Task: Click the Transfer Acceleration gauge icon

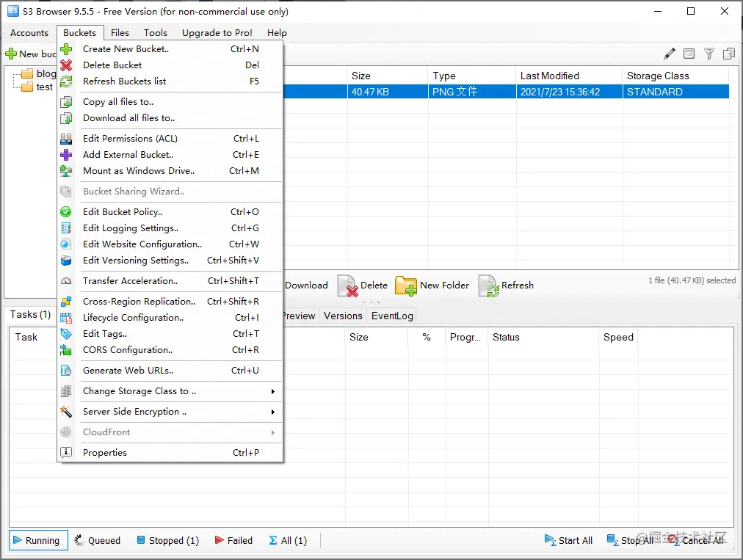Action: [66, 281]
